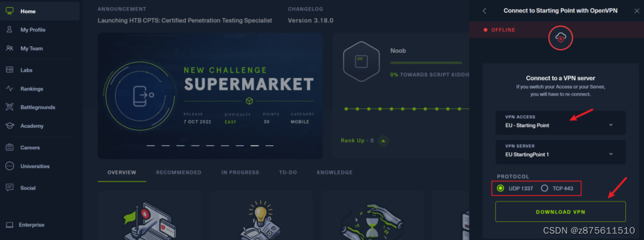Click the My Profile person icon
The image size is (644, 240).
click(x=9, y=29)
